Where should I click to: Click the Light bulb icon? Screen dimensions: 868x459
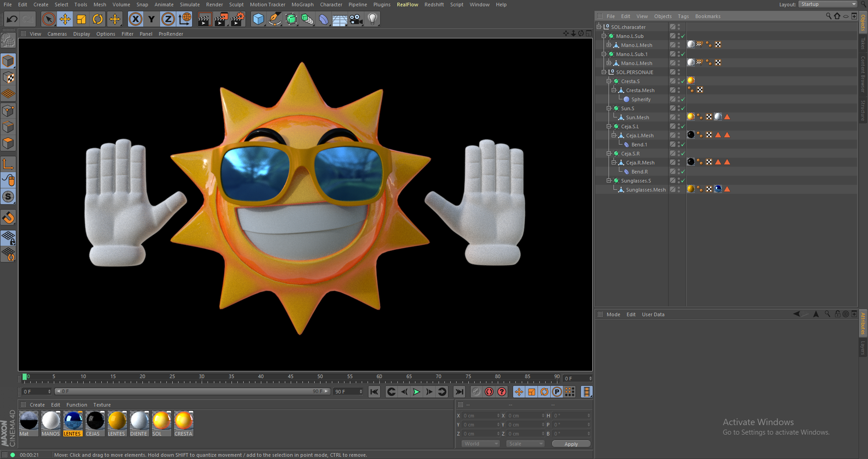tap(373, 19)
